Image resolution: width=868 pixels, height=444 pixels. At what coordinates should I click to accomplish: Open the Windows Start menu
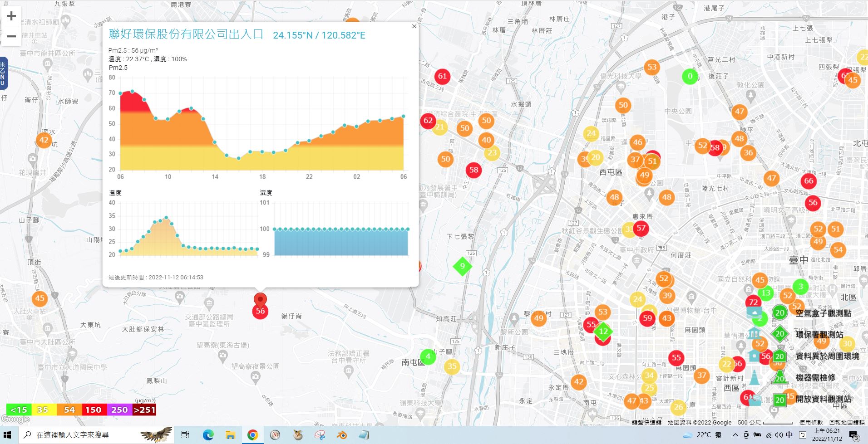coord(7,435)
